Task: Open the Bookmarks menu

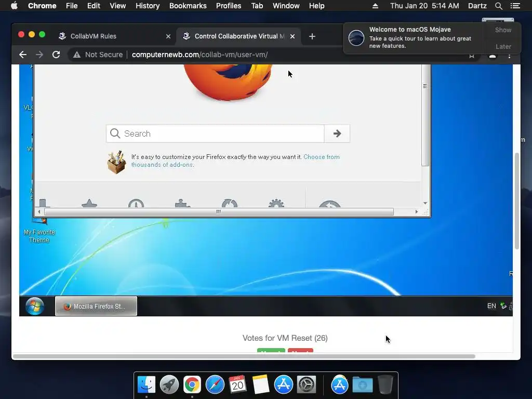Action: click(x=188, y=6)
